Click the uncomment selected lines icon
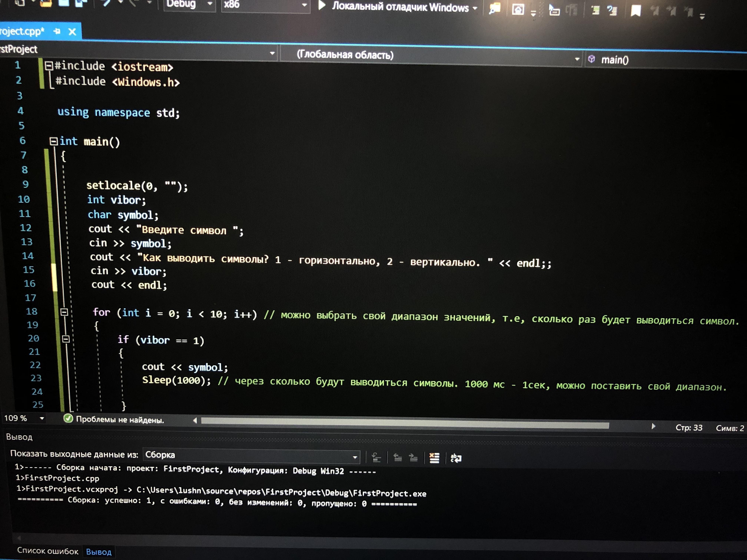This screenshot has width=747, height=560. click(612, 11)
